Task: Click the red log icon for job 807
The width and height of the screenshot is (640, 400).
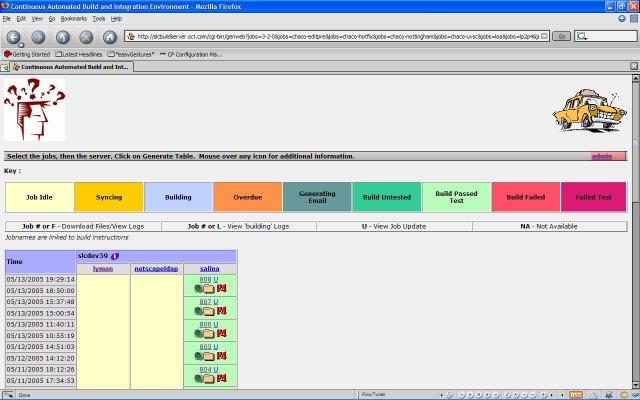Action: pyautogui.click(x=222, y=311)
